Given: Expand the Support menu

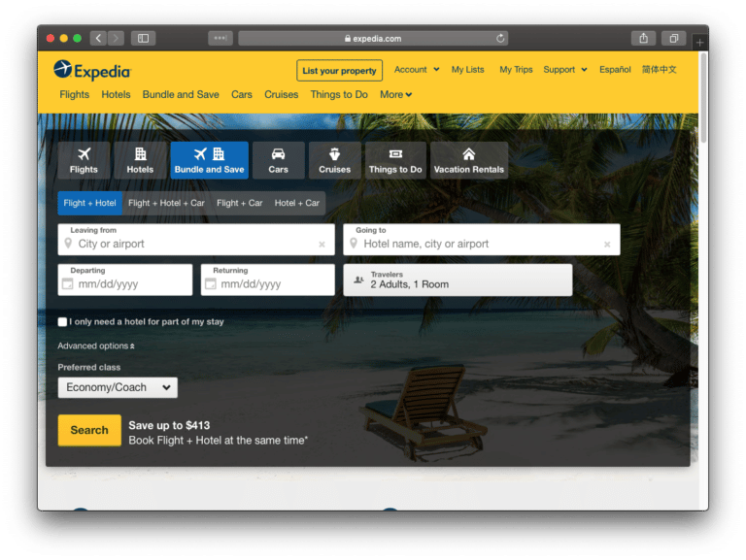Looking at the screenshot, I should [565, 70].
